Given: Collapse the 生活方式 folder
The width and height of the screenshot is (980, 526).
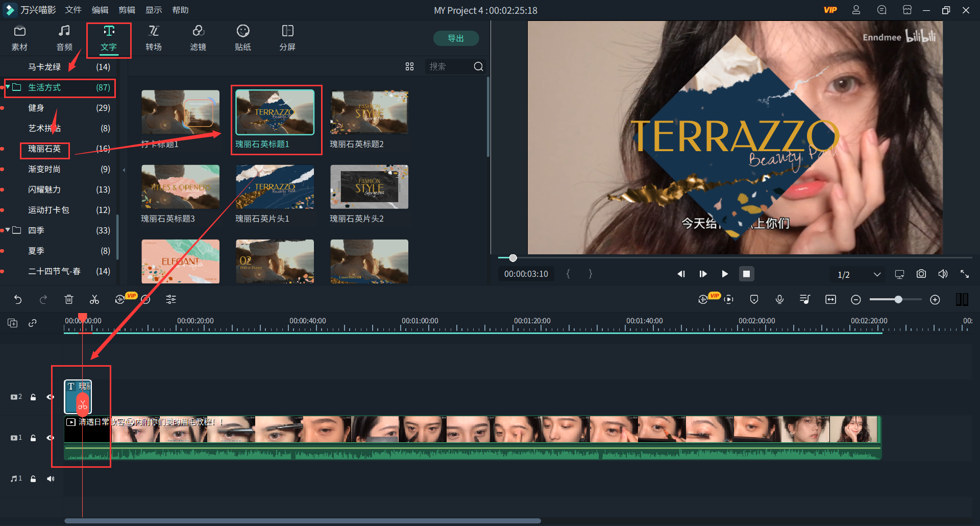Looking at the screenshot, I should [8, 87].
